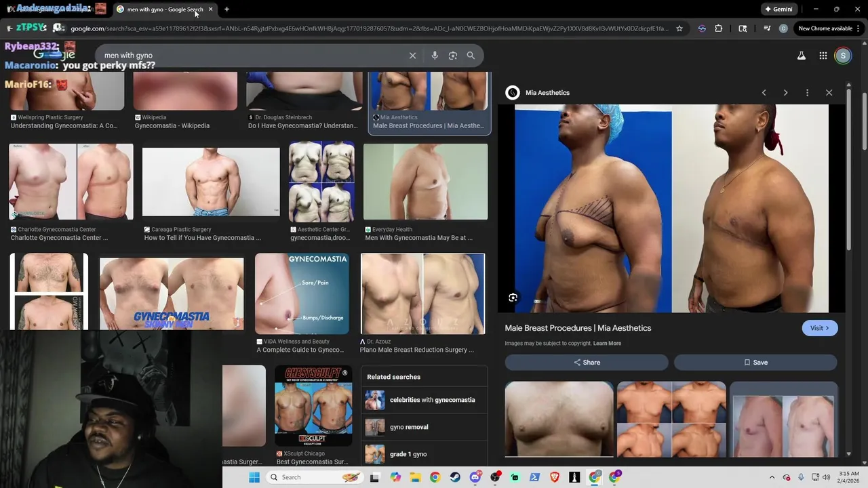Show hidden system tray icons
This screenshot has width=868, height=488.
(772, 477)
